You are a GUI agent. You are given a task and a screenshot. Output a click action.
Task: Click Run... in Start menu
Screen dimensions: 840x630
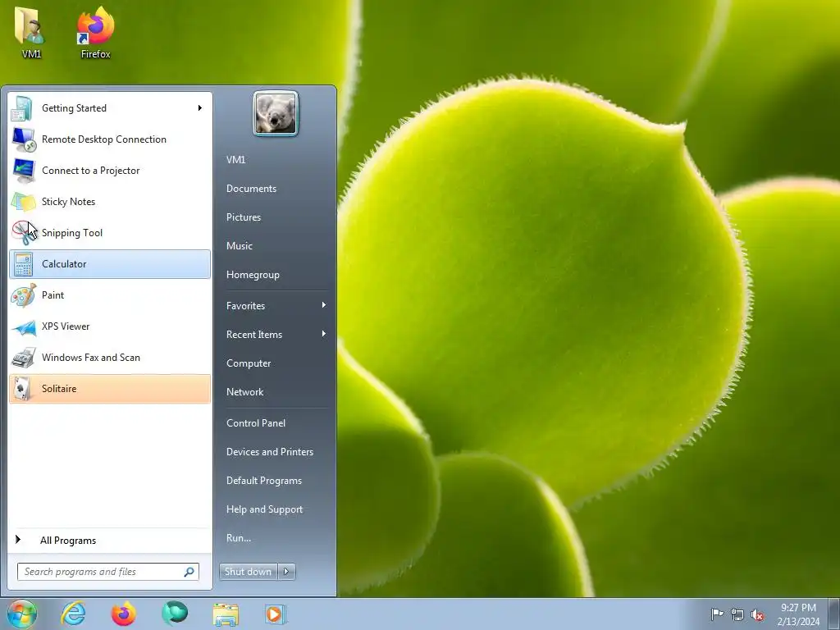239,538
